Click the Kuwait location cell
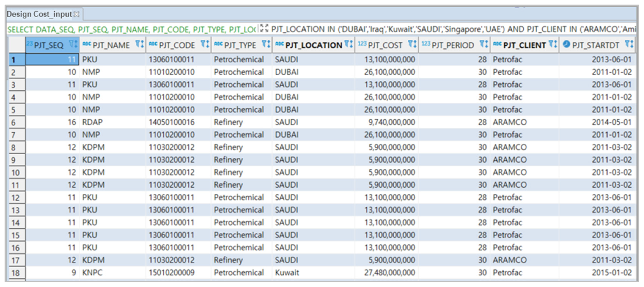 [287, 273]
